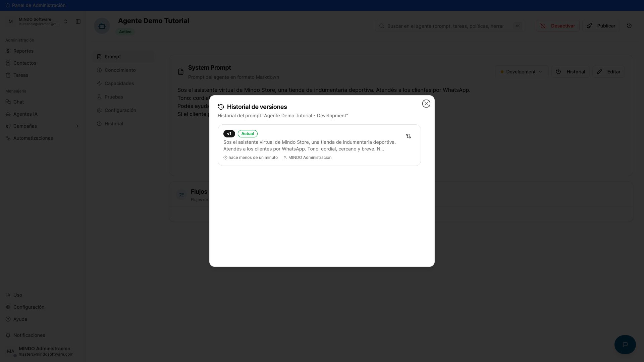Switch to the Capacidades tab
Viewport: 644px width, 362px height.
(123, 83)
